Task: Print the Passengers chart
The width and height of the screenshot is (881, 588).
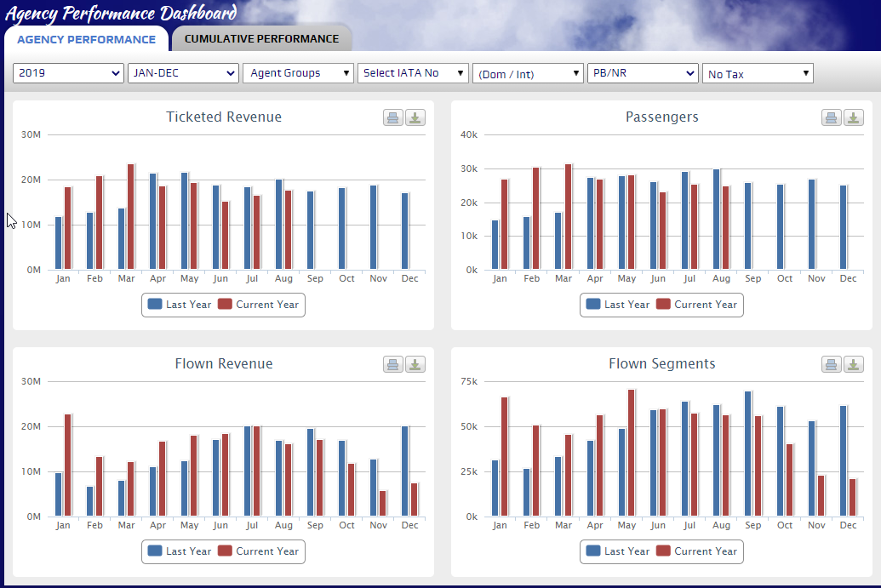Action: tap(831, 117)
